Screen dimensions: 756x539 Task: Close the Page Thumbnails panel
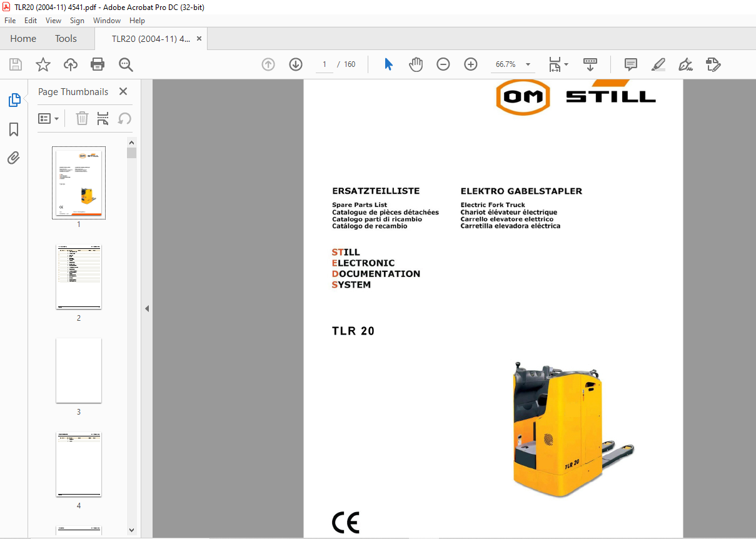pyautogui.click(x=123, y=91)
